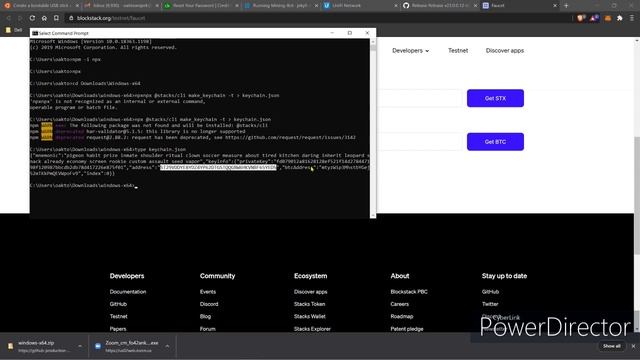Click the blockstack.org address bar
Viewport: 640px width, 360px height.
[x=318, y=18]
